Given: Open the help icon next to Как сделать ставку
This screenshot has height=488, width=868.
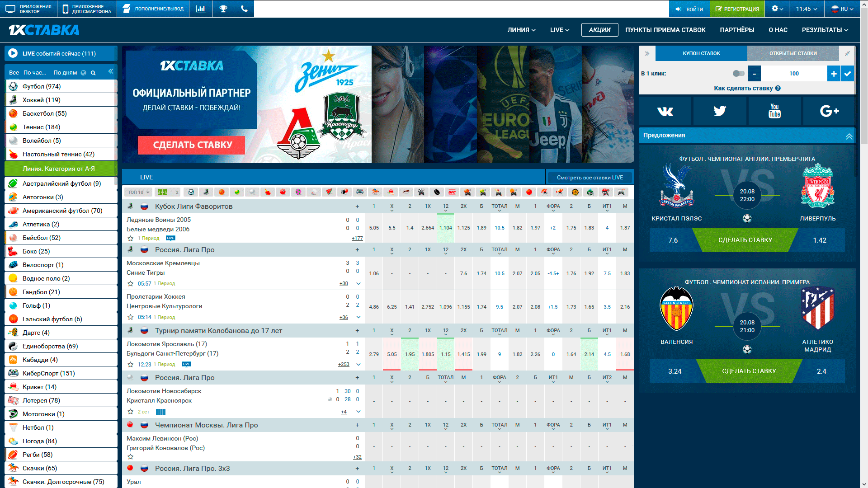Looking at the screenshot, I should [778, 88].
